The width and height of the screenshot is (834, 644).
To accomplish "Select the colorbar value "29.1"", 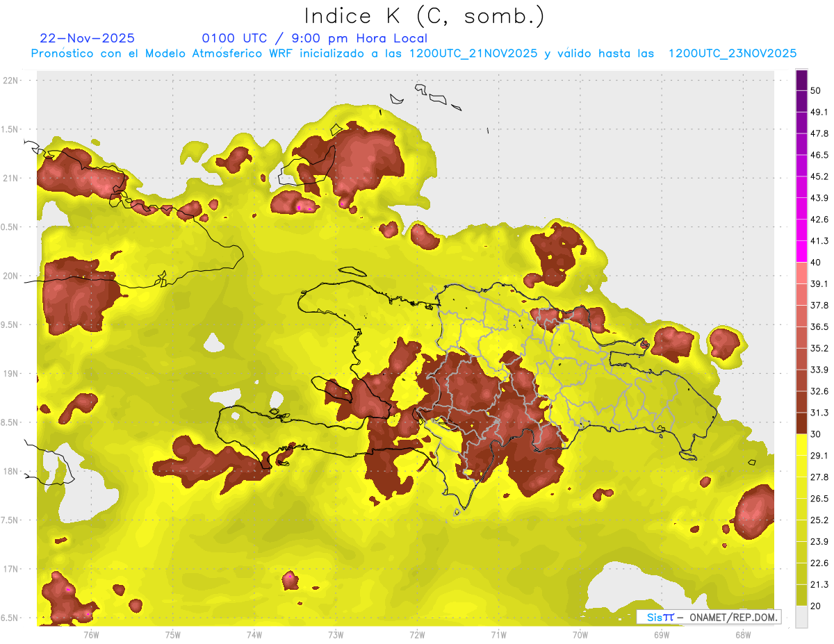I will (819, 456).
